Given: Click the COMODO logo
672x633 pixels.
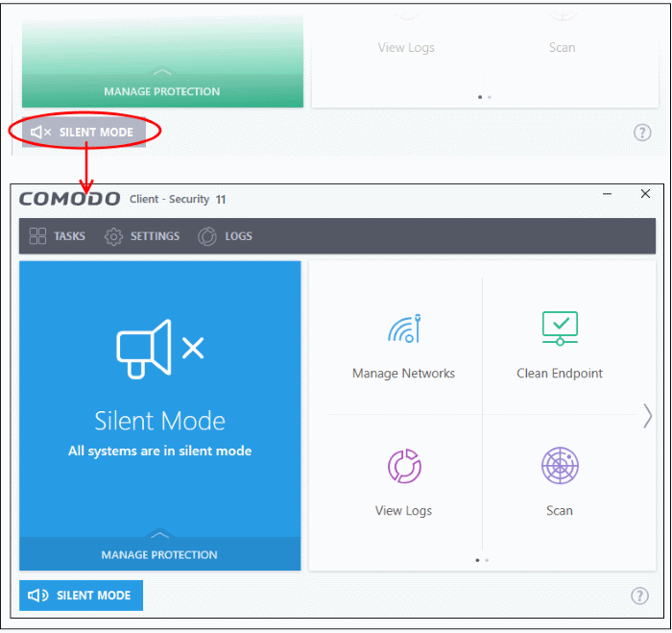Looking at the screenshot, I should 69,199.
